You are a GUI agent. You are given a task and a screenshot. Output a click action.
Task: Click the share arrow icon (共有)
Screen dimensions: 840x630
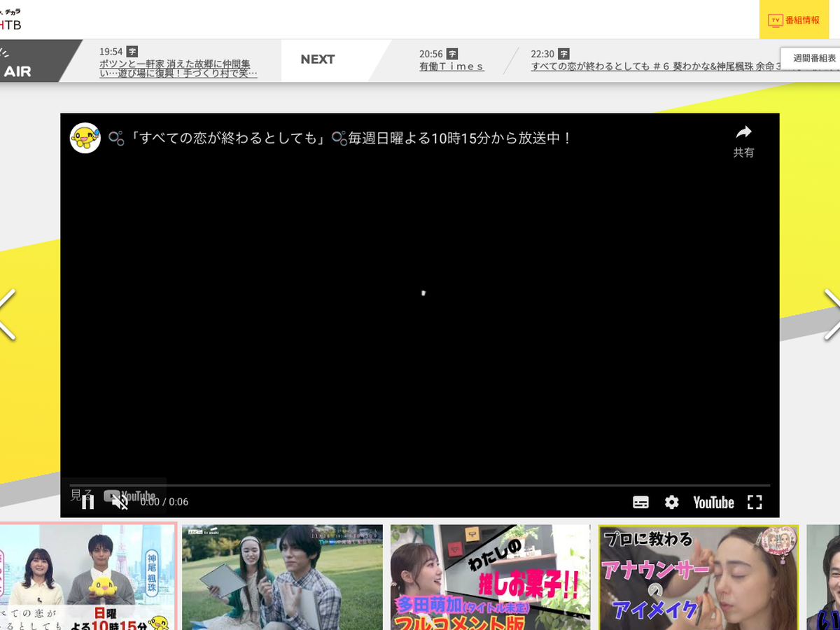pyautogui.click(x=743, y=139)
